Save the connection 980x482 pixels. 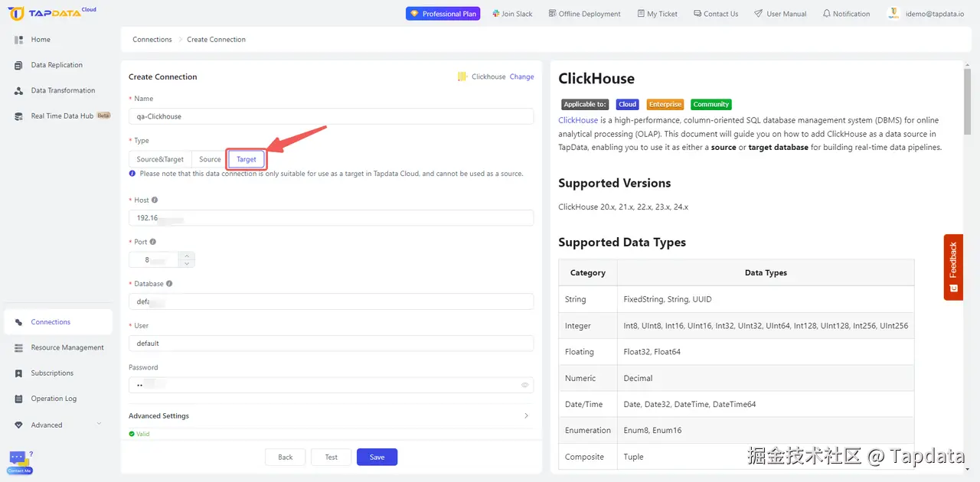(377, 457)
